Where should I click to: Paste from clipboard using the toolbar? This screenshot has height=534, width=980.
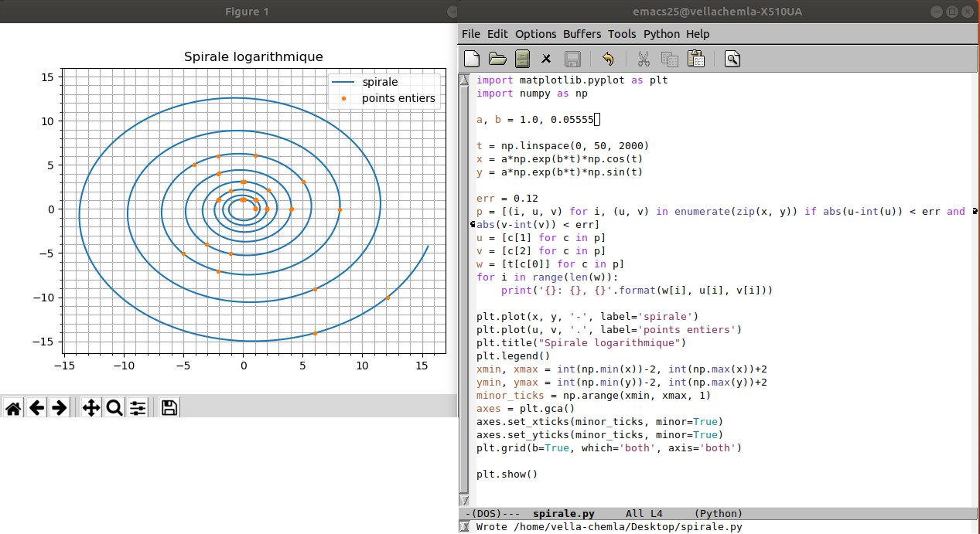tap(695, 59)
